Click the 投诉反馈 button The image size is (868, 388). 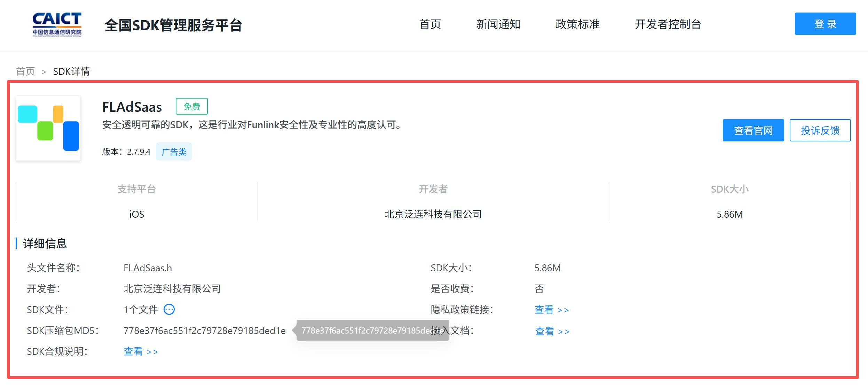pos(820,130)
